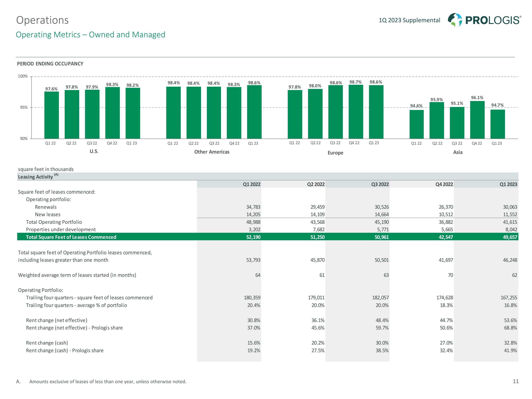
Task: Click the Other Americas Q1 23 bar
Action: click(x=254, y=112)
